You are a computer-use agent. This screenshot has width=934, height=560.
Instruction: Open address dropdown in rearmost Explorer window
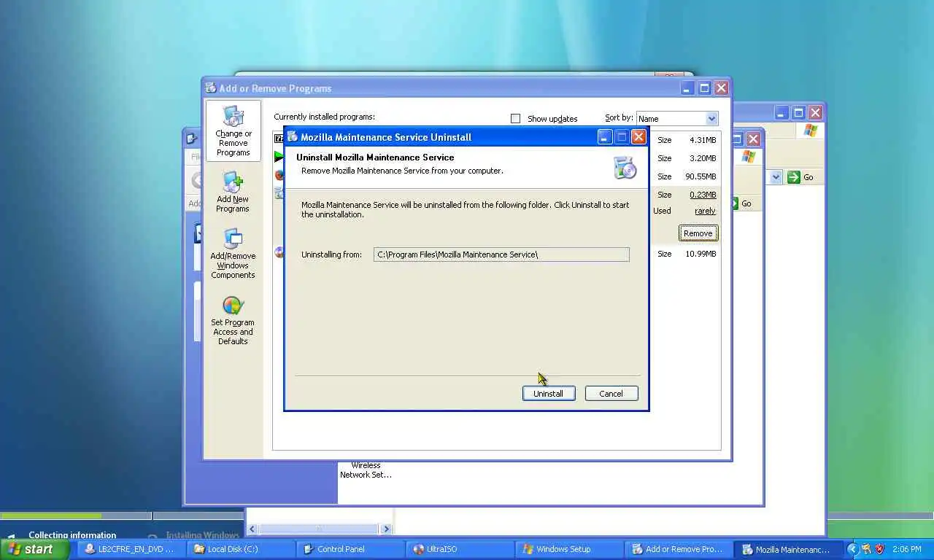click(776, 177)
